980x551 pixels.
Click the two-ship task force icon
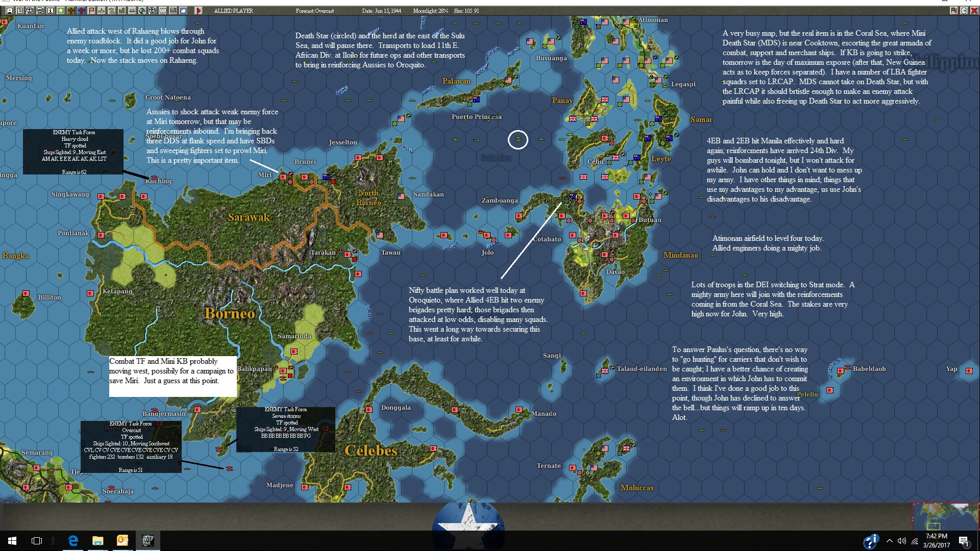pyautogui.click(x=112, y=11)
